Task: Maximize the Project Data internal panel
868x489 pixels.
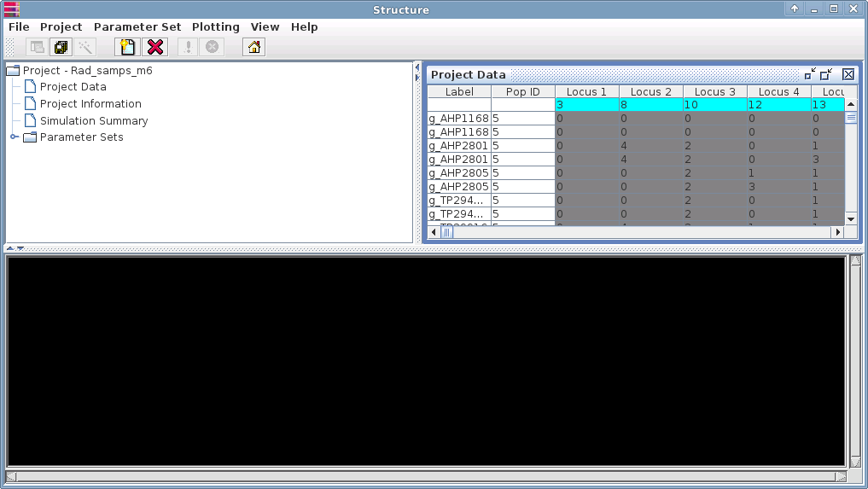Action: [x=826, y=74]
